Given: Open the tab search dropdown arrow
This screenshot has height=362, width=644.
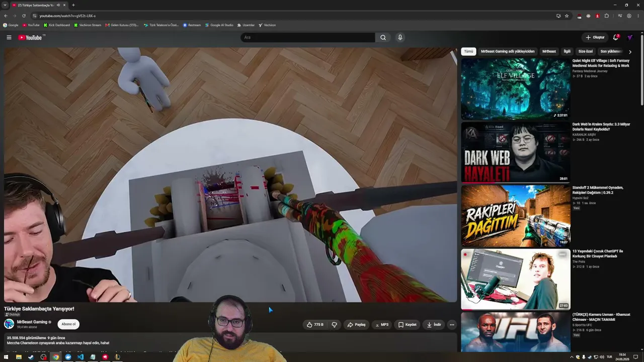Looking at the screenshot, I should click(5, 5).
